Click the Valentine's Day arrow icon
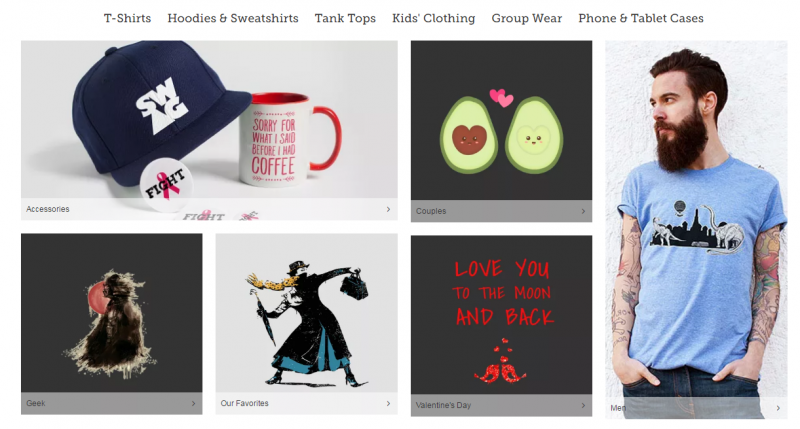Image resolution: width=800 pixels, height=429 pixels. pos(583,406)
